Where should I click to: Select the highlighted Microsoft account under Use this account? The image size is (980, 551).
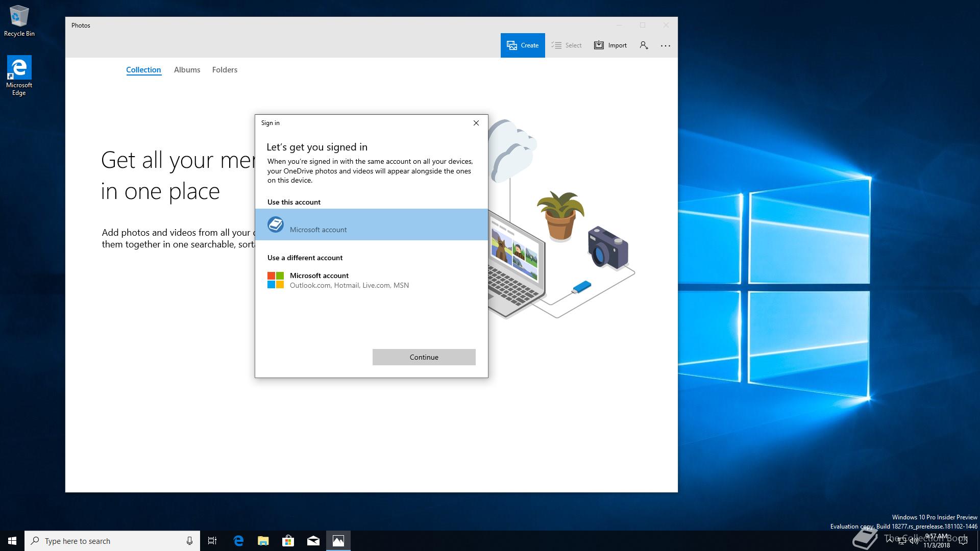click(372, 224)
